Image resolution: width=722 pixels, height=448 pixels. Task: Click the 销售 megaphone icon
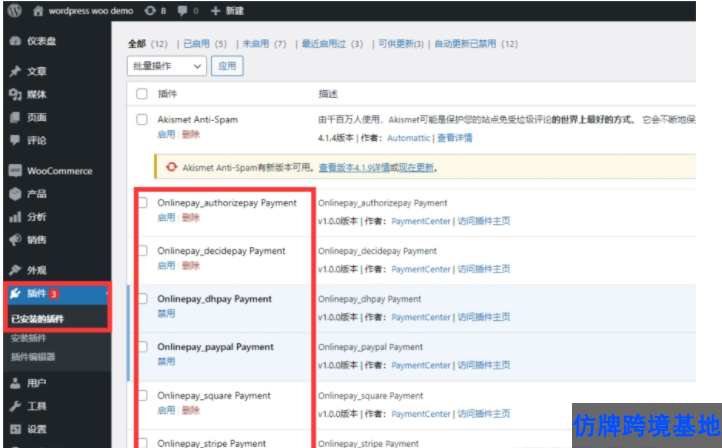pyautogui.click(x=15, y=240)
